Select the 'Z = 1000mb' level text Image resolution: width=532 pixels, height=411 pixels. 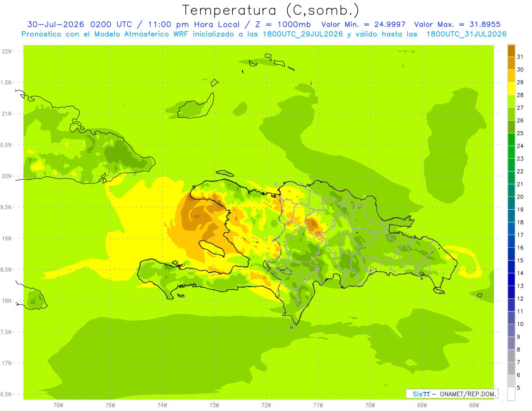[283, 24]
